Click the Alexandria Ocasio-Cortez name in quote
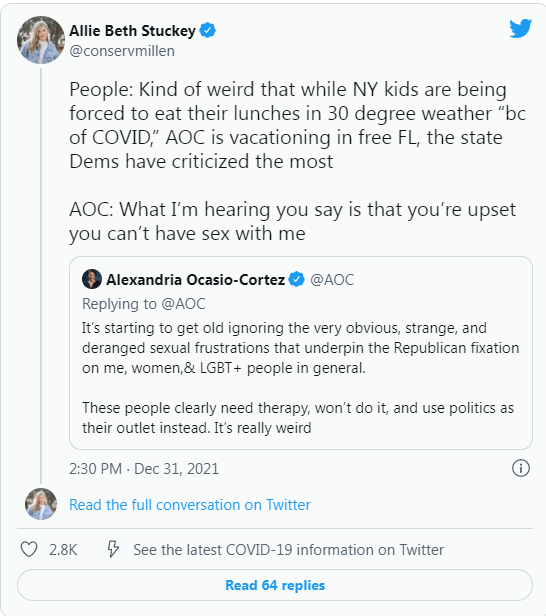 pyautogui.click(x=195, y=280)
